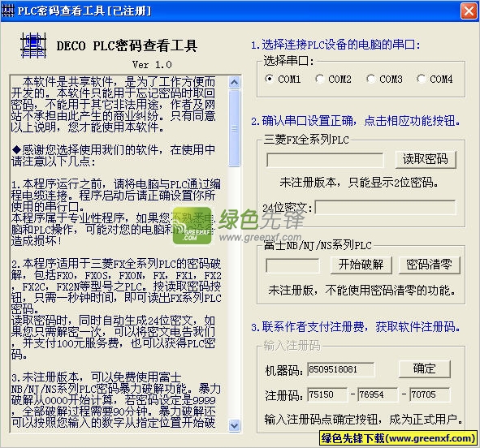
Task: Click the DECO PLC logo icon
Action: click(x=33, y=45)
